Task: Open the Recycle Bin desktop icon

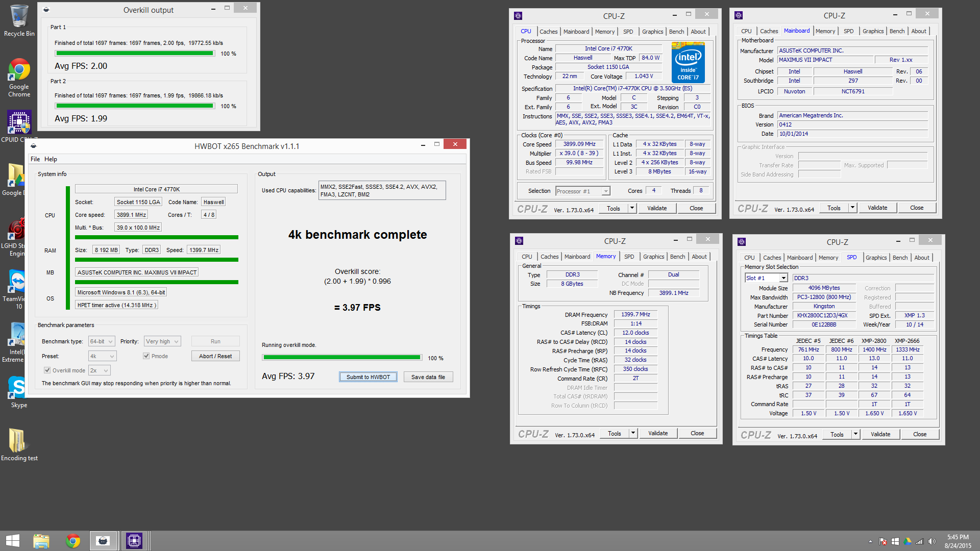Action: pos(19,20)
